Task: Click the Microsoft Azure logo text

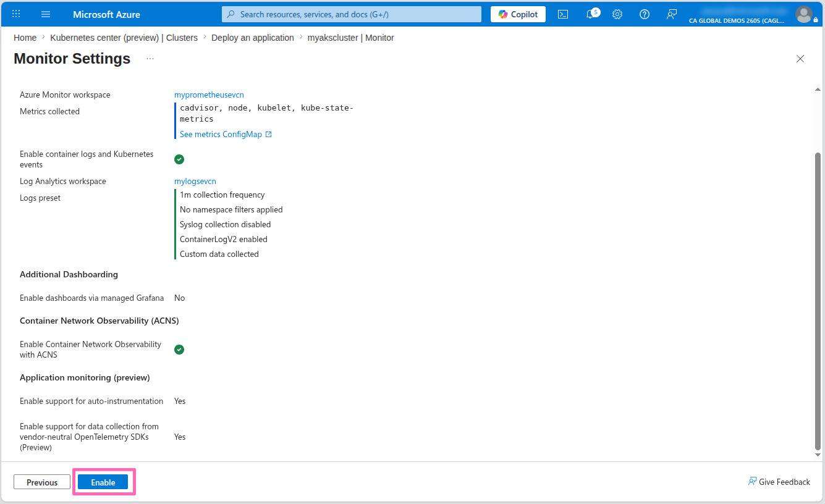Action: tap(106, 14)
